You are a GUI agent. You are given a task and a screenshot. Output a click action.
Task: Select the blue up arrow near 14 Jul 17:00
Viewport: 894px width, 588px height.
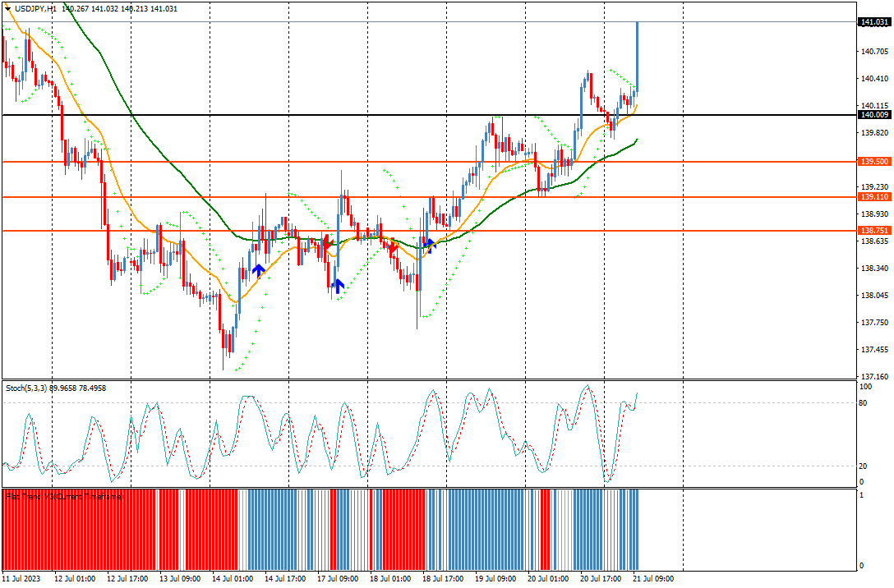click(259, 270)
